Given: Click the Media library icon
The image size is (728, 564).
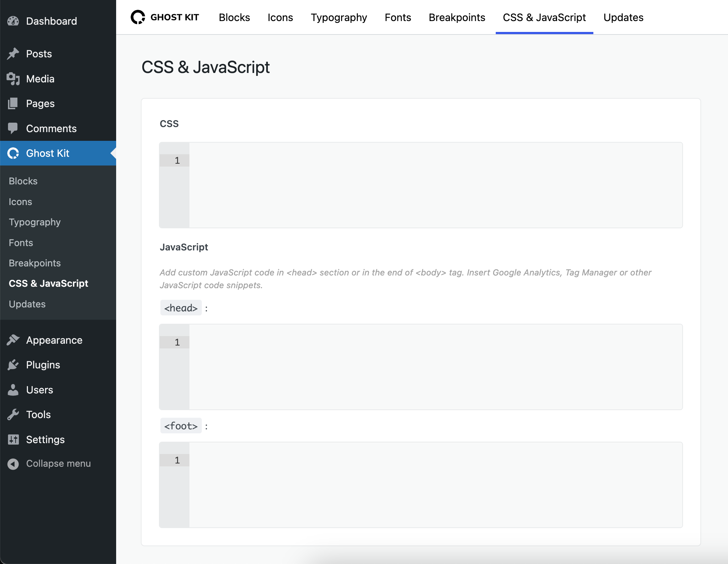Looking at the screenshot, I should 13,79.
